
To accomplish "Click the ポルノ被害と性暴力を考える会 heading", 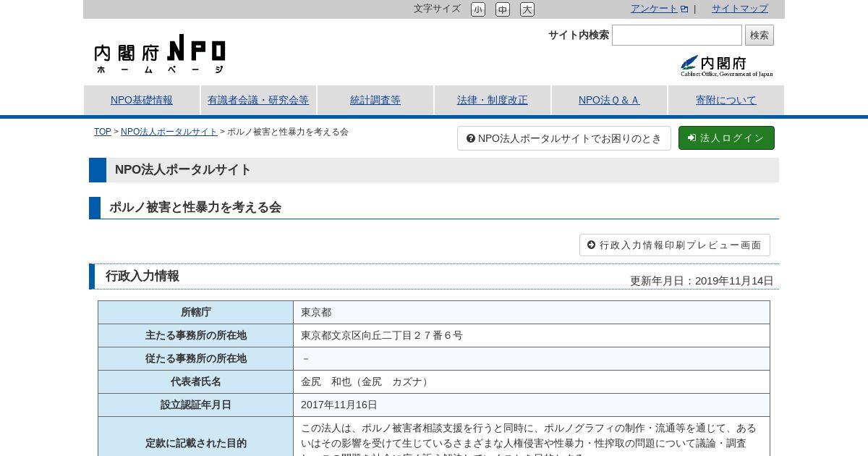I will coord(195,207).
